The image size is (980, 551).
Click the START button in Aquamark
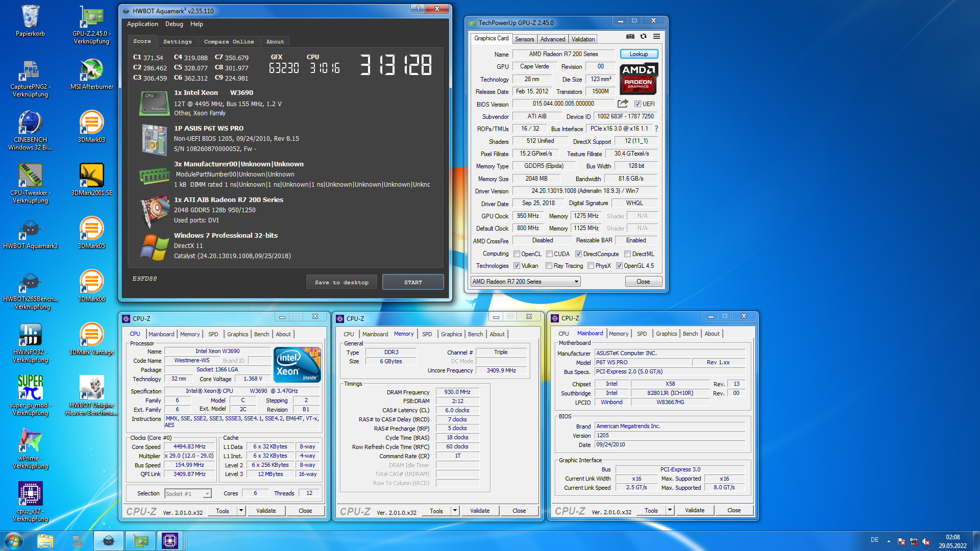[x=413, y=282]
